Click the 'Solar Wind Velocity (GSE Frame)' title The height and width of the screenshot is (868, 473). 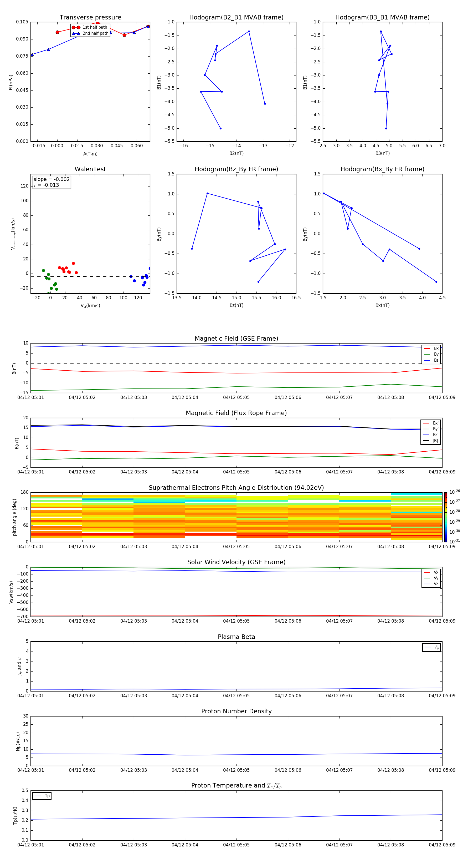236,562
